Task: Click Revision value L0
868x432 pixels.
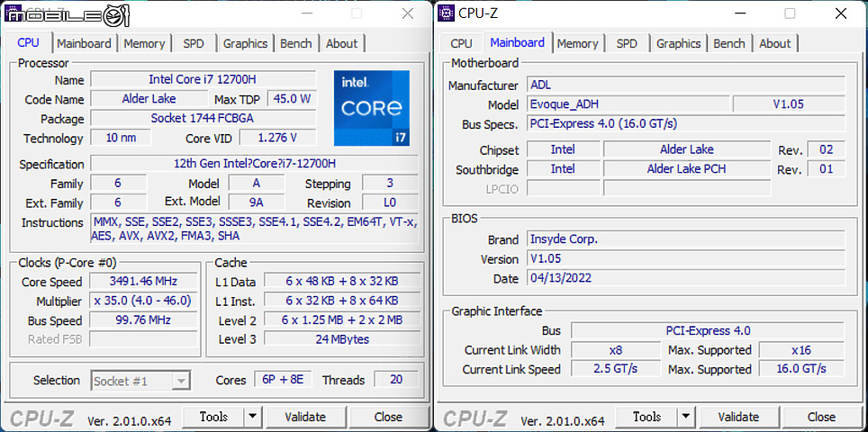Action: point(390,202)
